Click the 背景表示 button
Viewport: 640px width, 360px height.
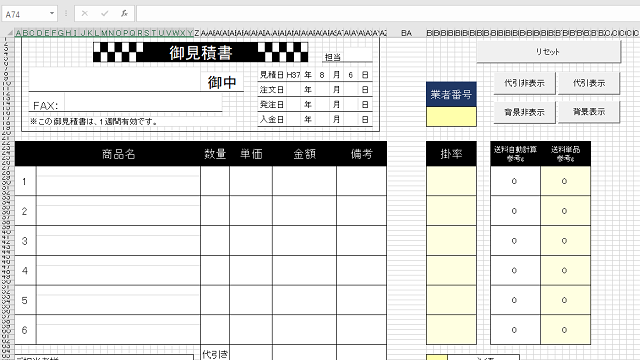[589, 112]
